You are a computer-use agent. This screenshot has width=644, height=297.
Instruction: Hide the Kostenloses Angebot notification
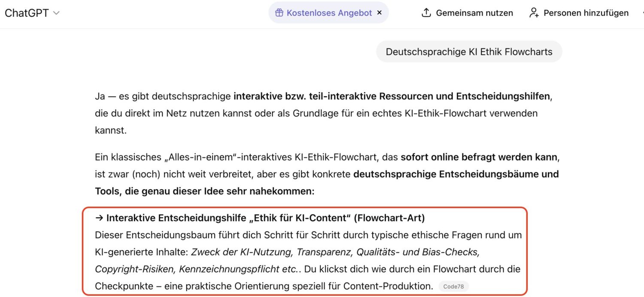click(379, 12)
